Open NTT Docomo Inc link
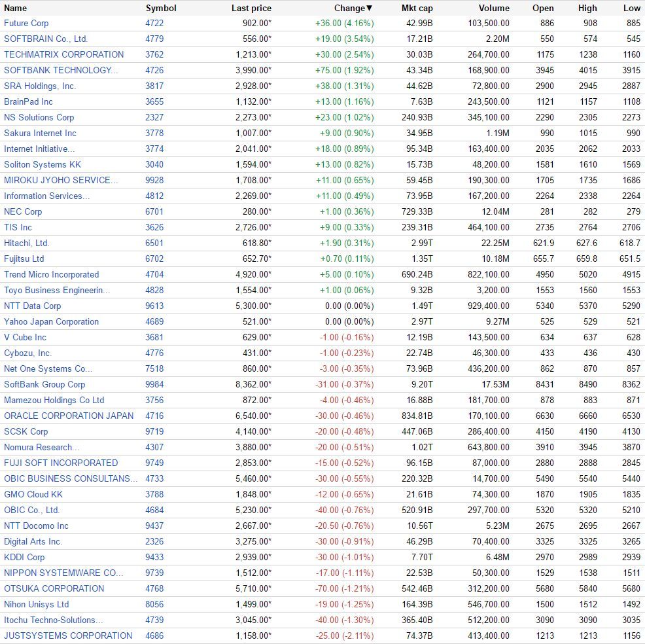Screen dimensions: 645x644 (x=36, y=526)
